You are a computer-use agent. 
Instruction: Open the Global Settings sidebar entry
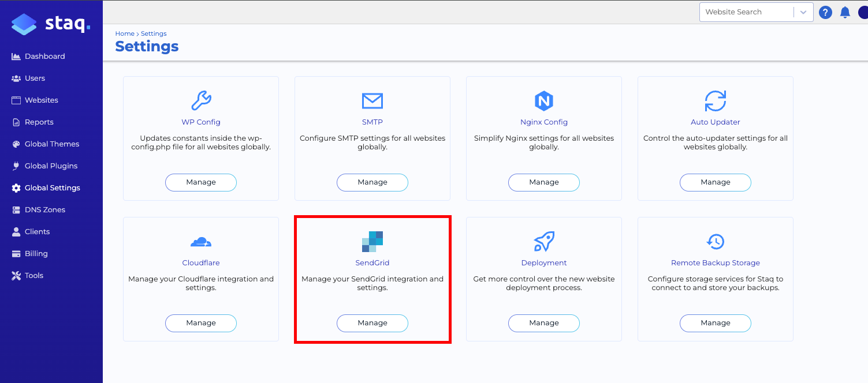[51, 187]
